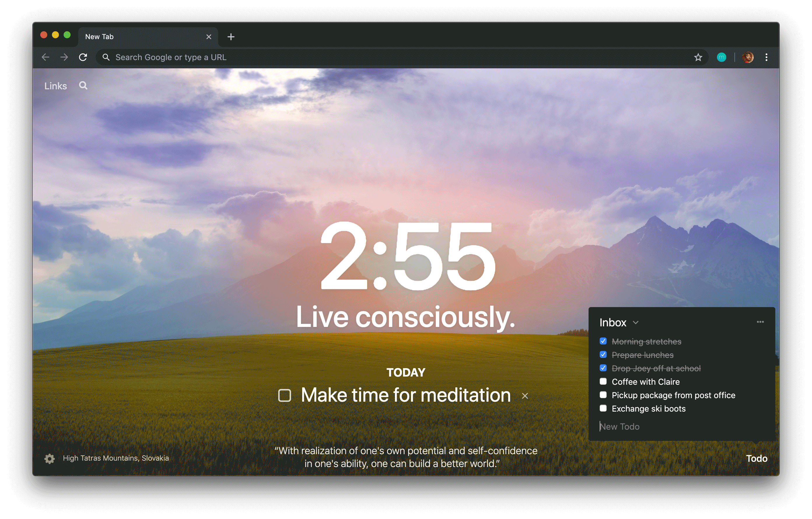Click the reload/refresh icon in toolbar
Screen dimensions: 812x519
click(x=83, y=57)
